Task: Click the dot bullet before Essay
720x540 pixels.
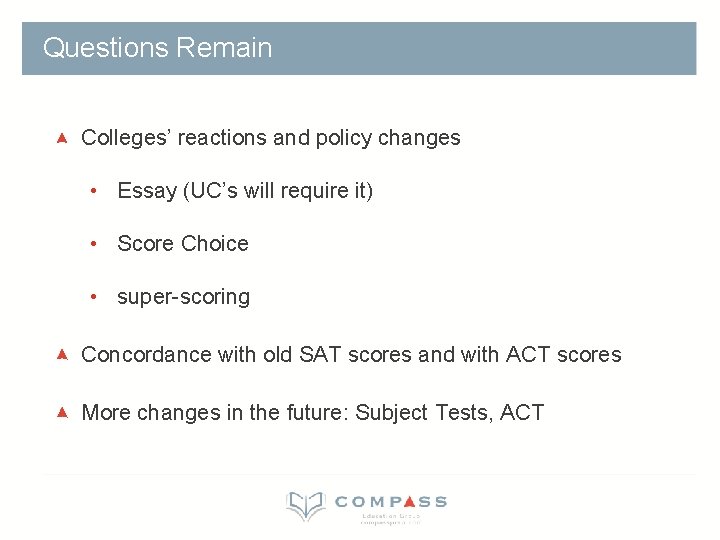Action: click(x=92, y=190)
